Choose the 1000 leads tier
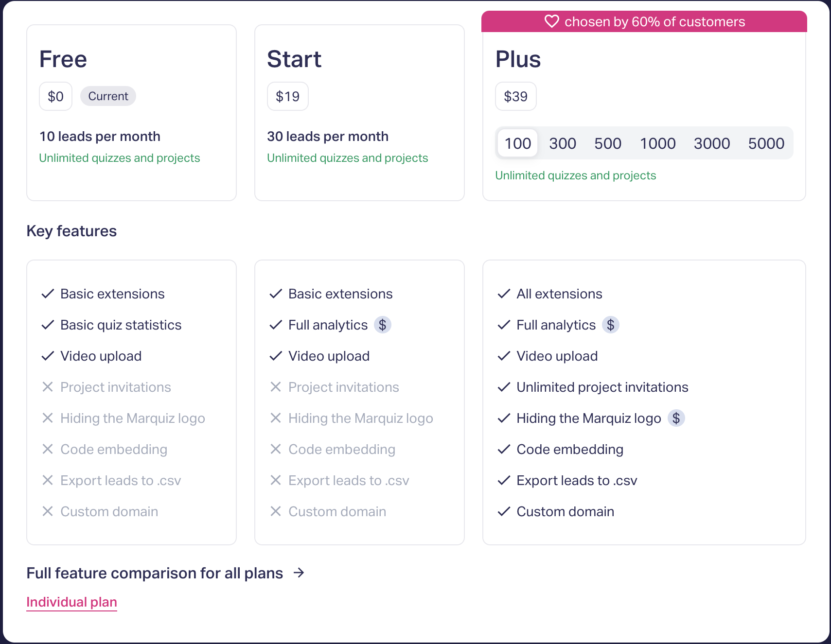The image size is (831, 644). pyautogui.click(x=657, y=143)
